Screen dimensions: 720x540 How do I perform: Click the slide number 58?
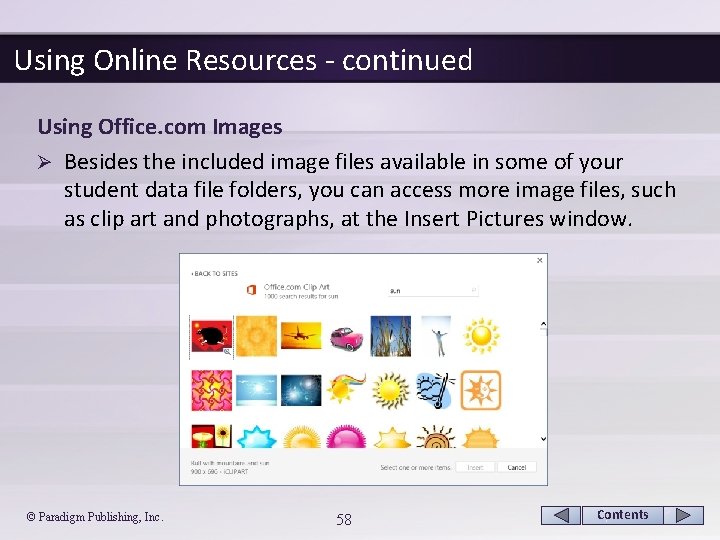[344, 519]
